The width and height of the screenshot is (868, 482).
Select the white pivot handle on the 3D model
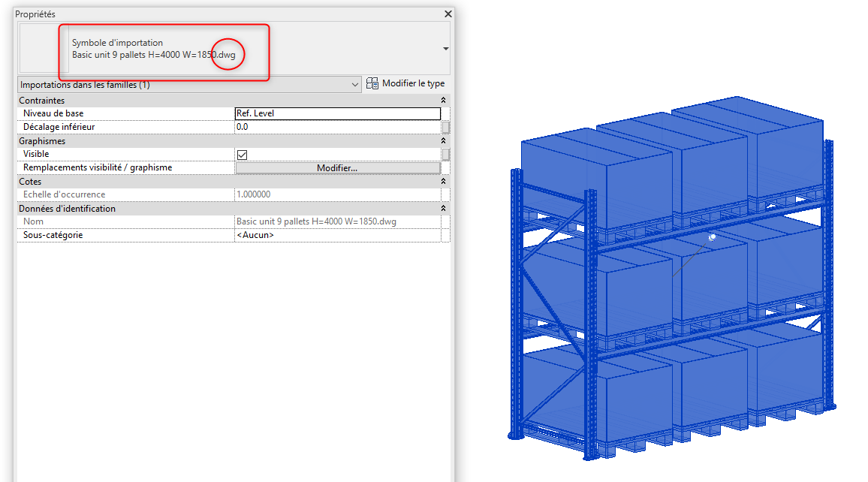click(713, 236)
